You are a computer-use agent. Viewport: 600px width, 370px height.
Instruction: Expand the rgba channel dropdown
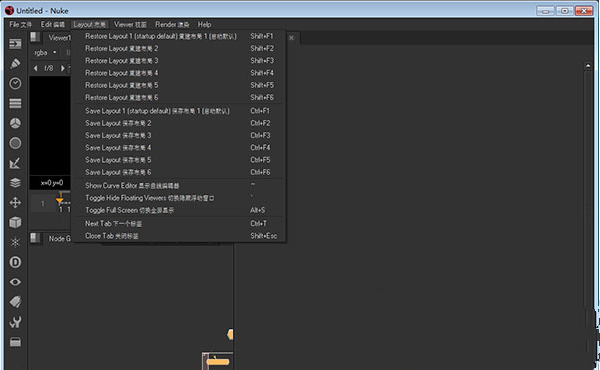[46, 52]
